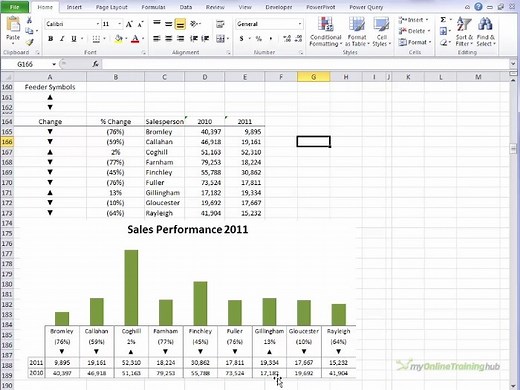Click the Insert Function fx button
This screenshot has height=390, width=520.
(95, 64)
